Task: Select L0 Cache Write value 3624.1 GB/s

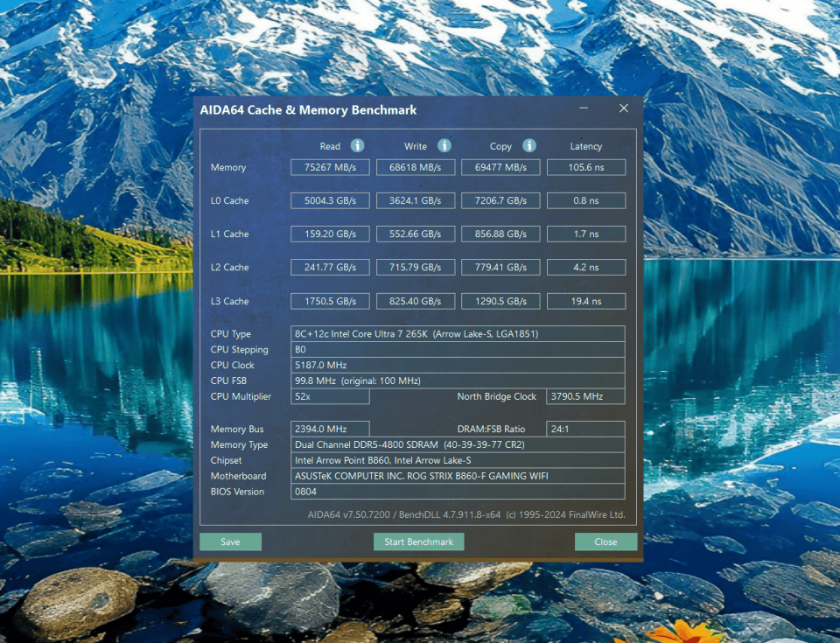Action: [x=416, y=200]
